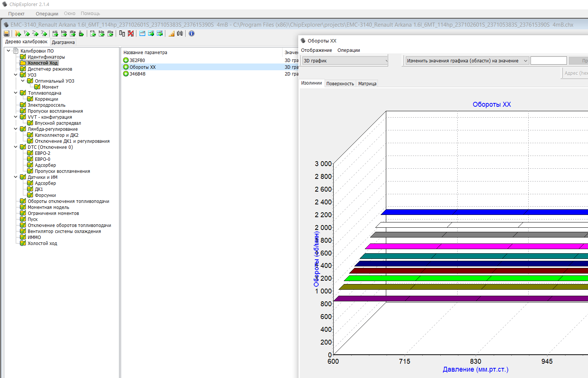Image resolution: width=588 pixels, height=378 pixels.
Task: Click the blue info icon in toolbar
Action: point(192,33)
